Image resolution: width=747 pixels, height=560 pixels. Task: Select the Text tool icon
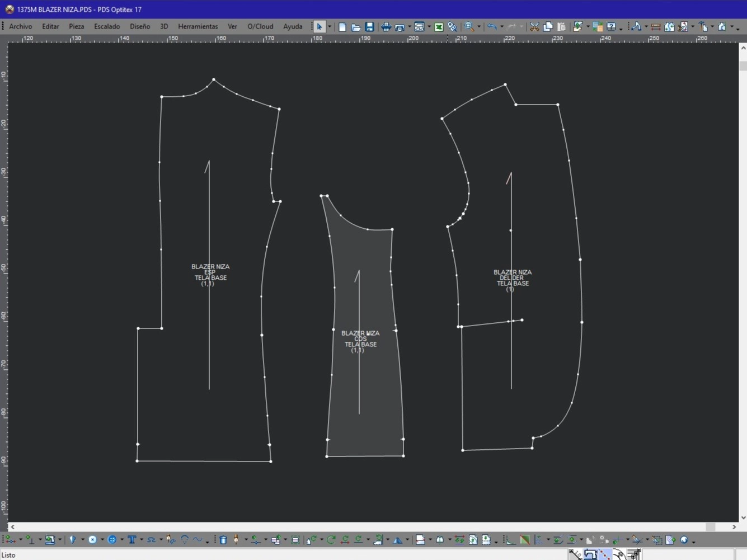pyautogui.click(x=132, y=540)
